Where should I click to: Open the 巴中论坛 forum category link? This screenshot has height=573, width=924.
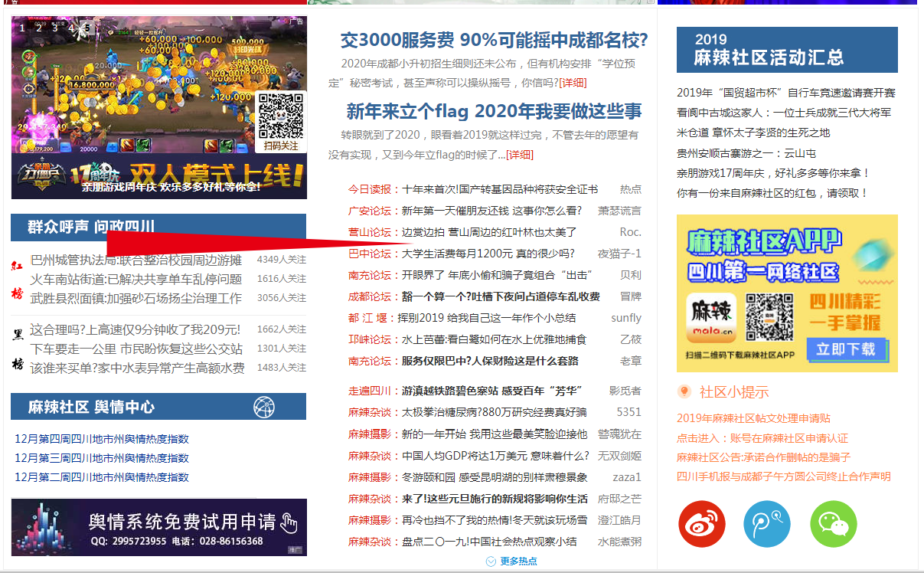coord(369,254)
